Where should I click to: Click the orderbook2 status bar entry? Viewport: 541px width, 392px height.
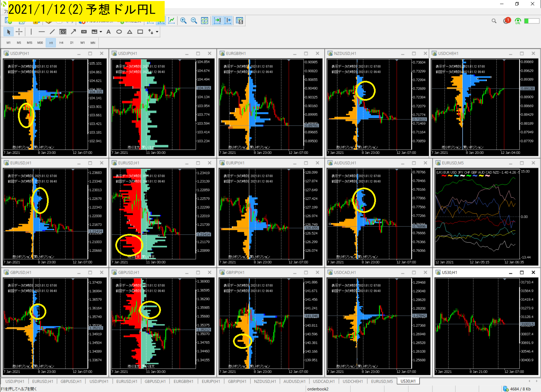click(x=318, y=389)
